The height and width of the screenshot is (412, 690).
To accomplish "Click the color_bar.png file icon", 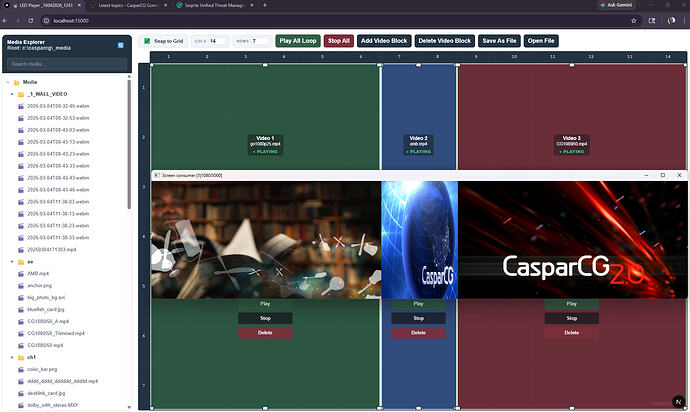I will 20,369.
